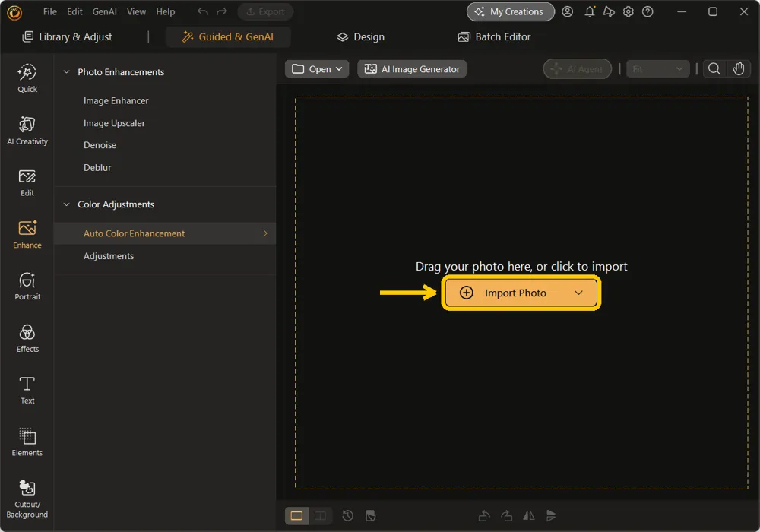Open the Effects sidebar panel

click(27, 339)
